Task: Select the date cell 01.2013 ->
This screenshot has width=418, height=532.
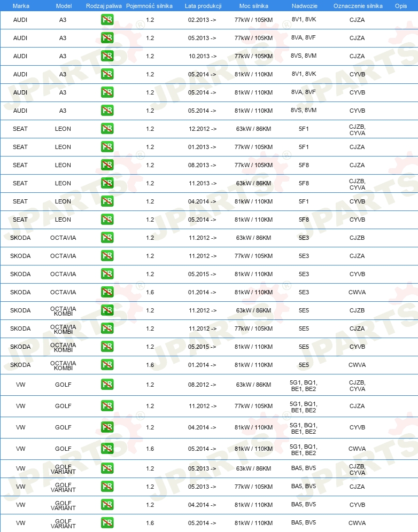Action: click(x=202, y=147)
